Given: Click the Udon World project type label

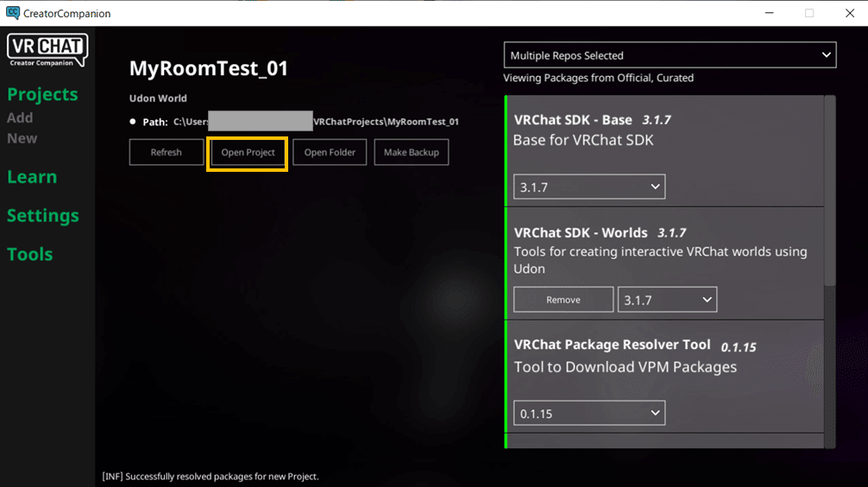Looking at the screenshot, I should click(158, 98).
